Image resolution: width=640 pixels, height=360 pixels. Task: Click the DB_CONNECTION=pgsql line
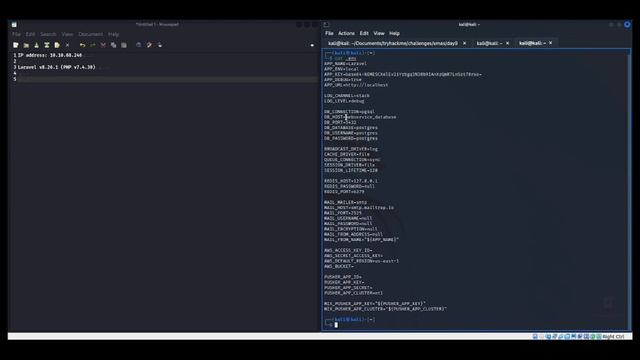[349, 111]
